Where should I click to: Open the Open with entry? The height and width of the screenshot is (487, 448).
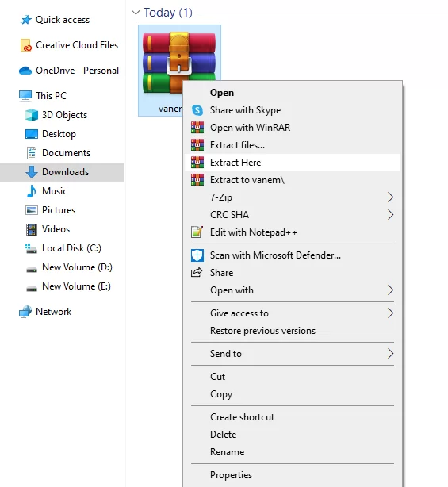(x=293, y=290)
